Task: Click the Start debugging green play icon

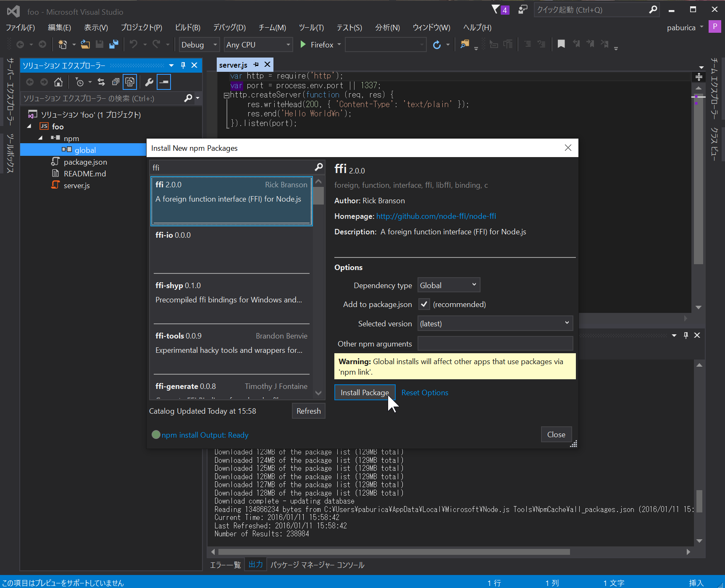Action: tap(303, 45)
